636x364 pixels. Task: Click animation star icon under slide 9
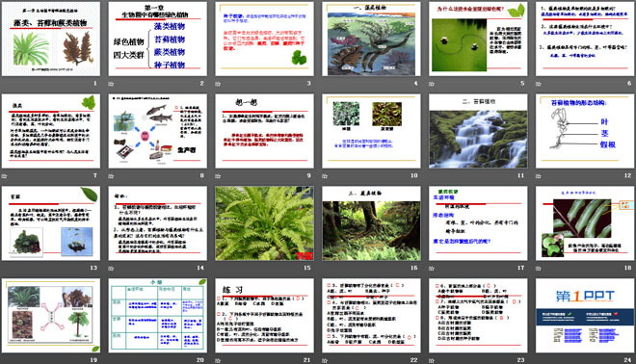(218, 176)
